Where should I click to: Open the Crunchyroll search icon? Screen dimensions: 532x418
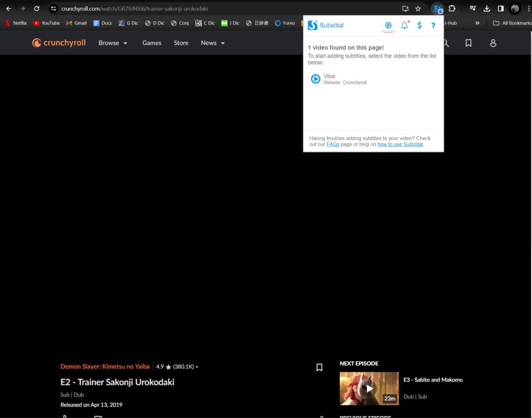[445, 43]
